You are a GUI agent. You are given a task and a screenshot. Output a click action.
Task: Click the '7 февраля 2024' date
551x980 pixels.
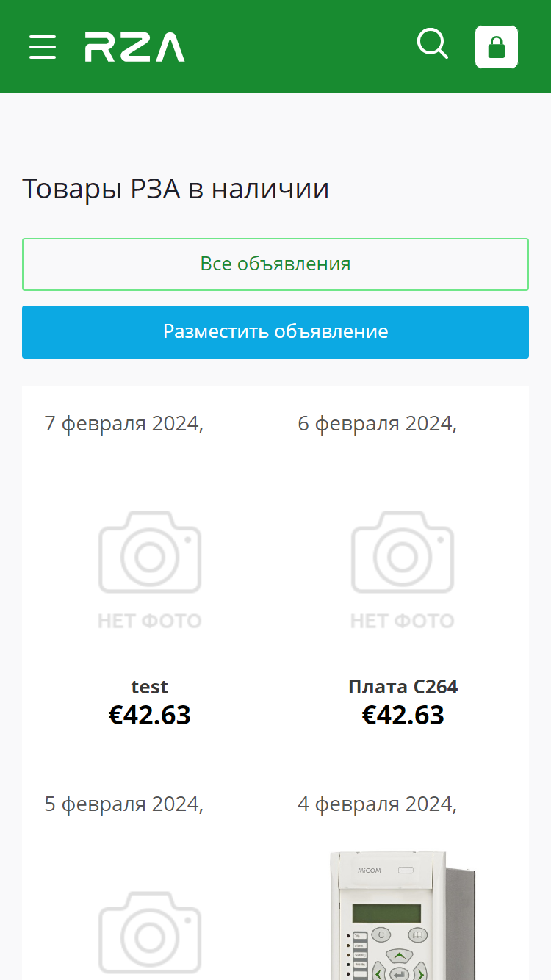click(122, 424)
